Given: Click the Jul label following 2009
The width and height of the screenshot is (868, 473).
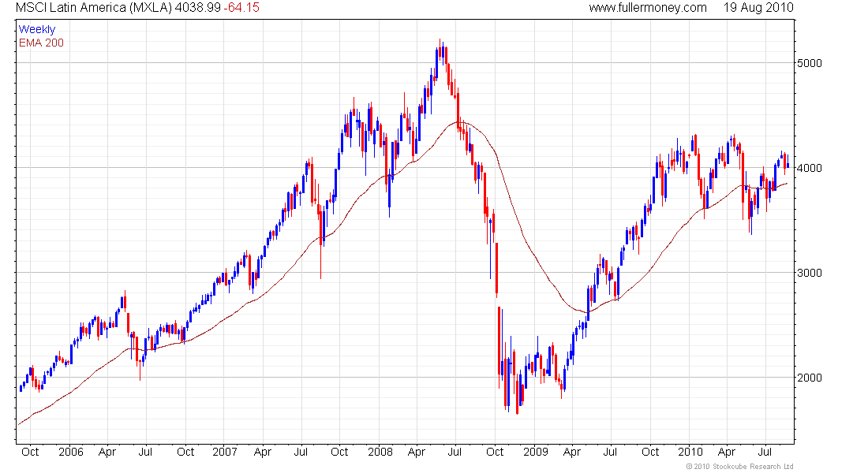Looking at the screenshot, I should coord(610,452).
